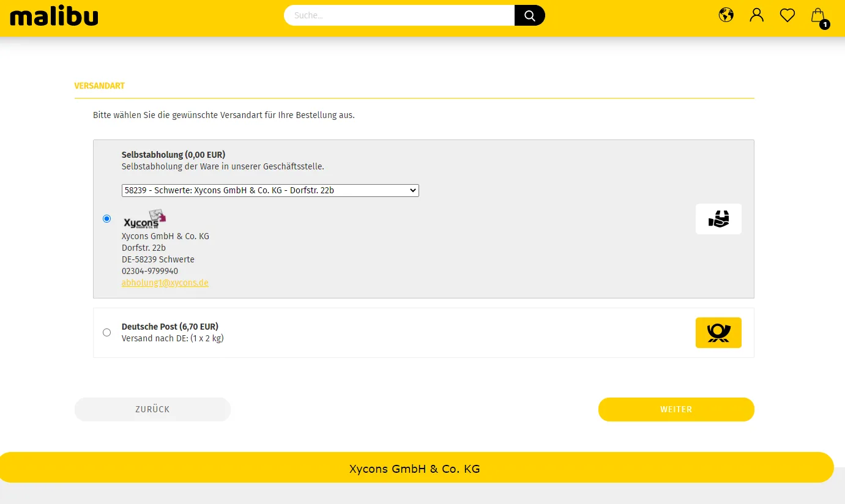Click the Xycons GmbH & Co. KG footer banner
The height and width of the screenshot is (504, 845).
tap(414, 469)
